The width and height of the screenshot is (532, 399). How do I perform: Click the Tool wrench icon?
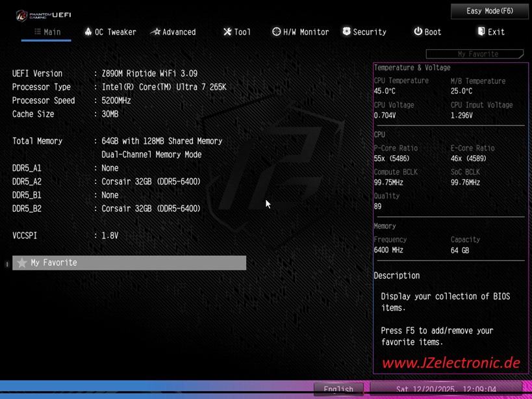(x=227, y=32)
